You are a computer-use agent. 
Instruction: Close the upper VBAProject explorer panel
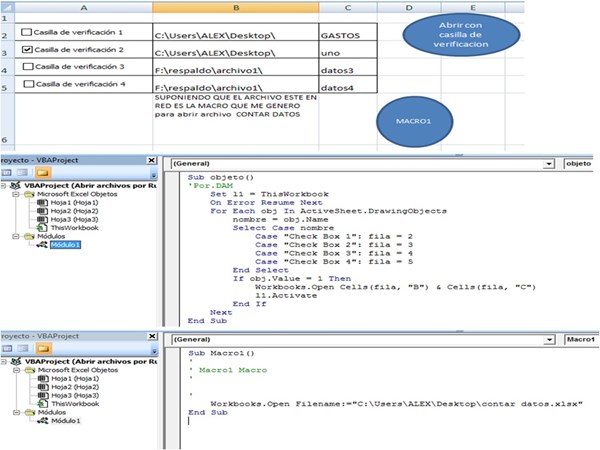(x=152, y=160)
